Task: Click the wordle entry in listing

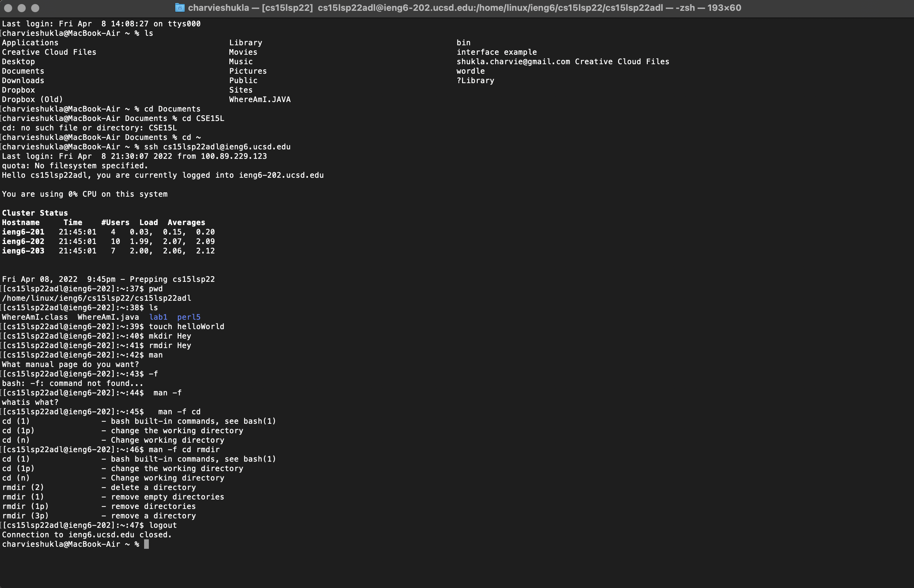Action: pos(471,71)
